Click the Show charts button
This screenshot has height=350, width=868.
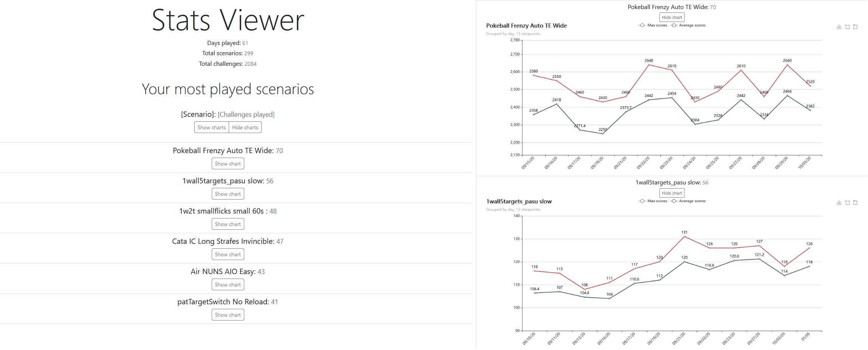[211, 127]
